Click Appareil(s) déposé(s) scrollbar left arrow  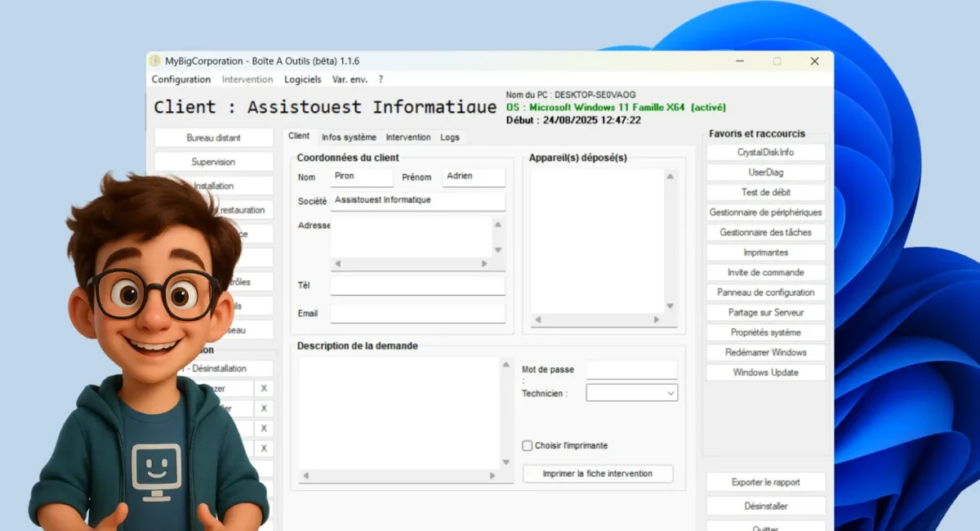[x=537, y=320]
